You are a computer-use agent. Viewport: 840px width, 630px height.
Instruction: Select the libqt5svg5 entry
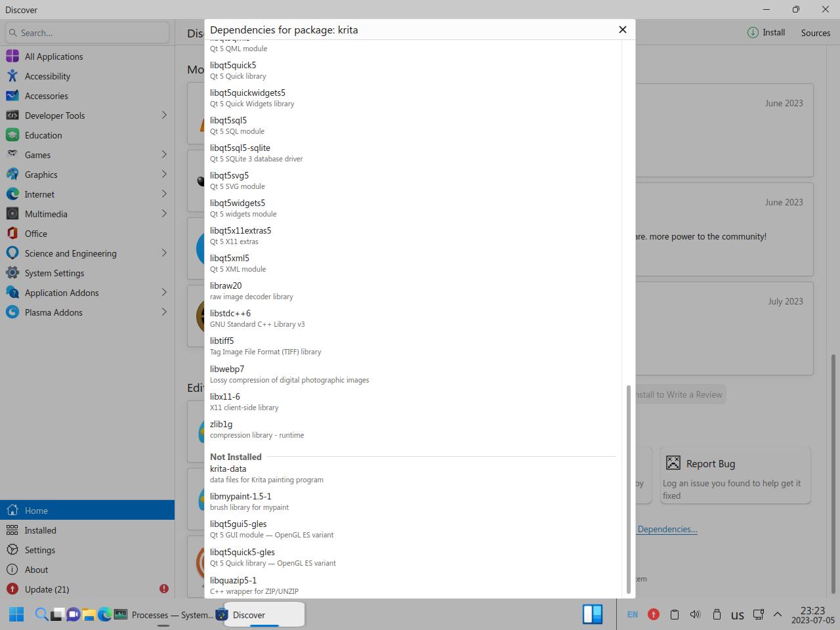[x=413, y=180]
